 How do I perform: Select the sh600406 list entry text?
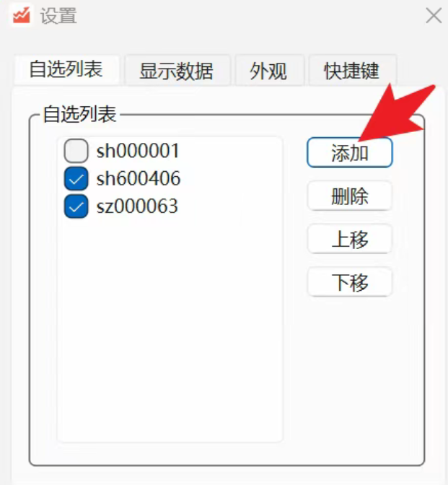pos(139,178)
